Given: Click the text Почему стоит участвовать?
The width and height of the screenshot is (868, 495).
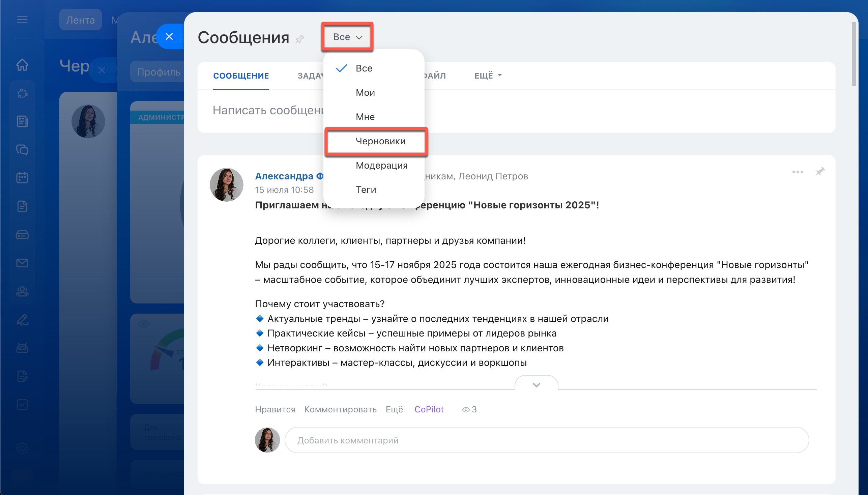Looking at the screenshot, I should [320, 303].
